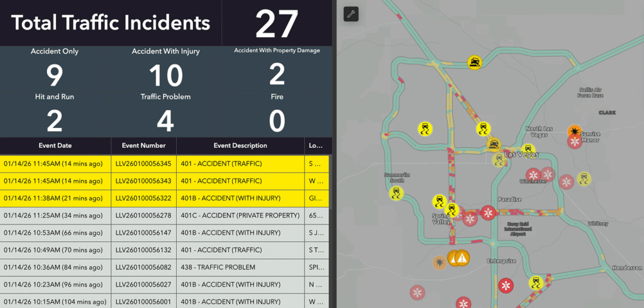Select the skidding-car marker near Summerlin South
Viewport: 644px width, 308px height.
pyautogui.click(x=397, y=193)
